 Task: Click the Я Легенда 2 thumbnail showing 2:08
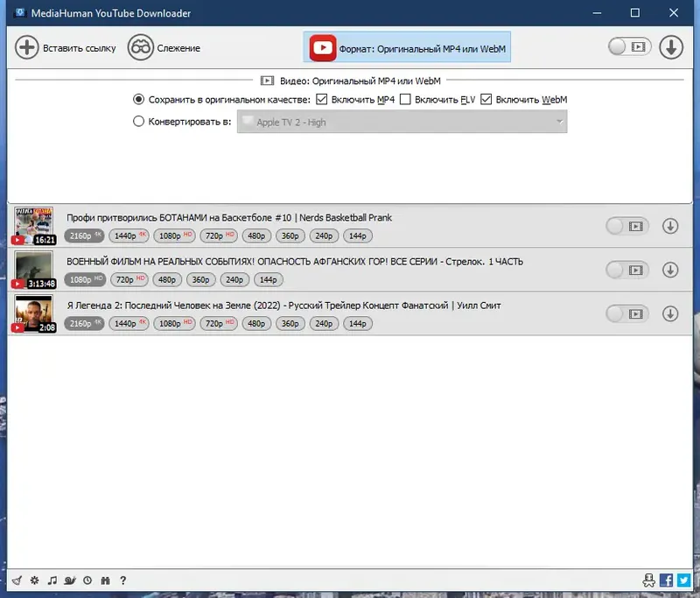34,313
